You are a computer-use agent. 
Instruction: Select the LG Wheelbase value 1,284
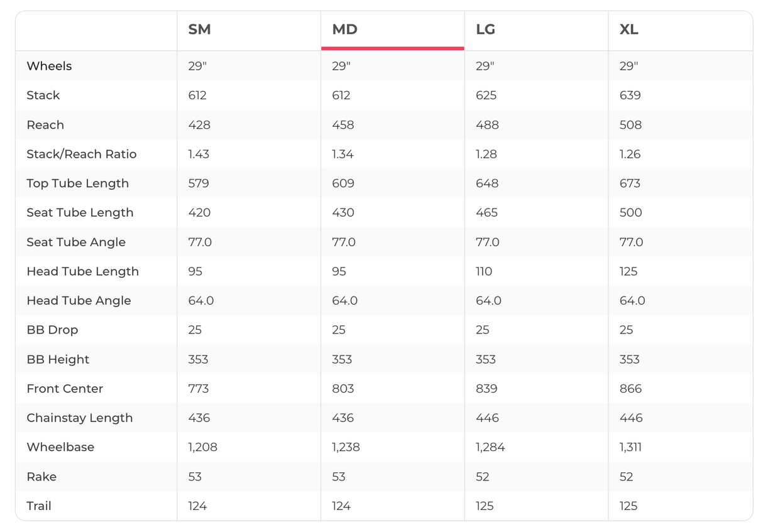tap(490, 447)
